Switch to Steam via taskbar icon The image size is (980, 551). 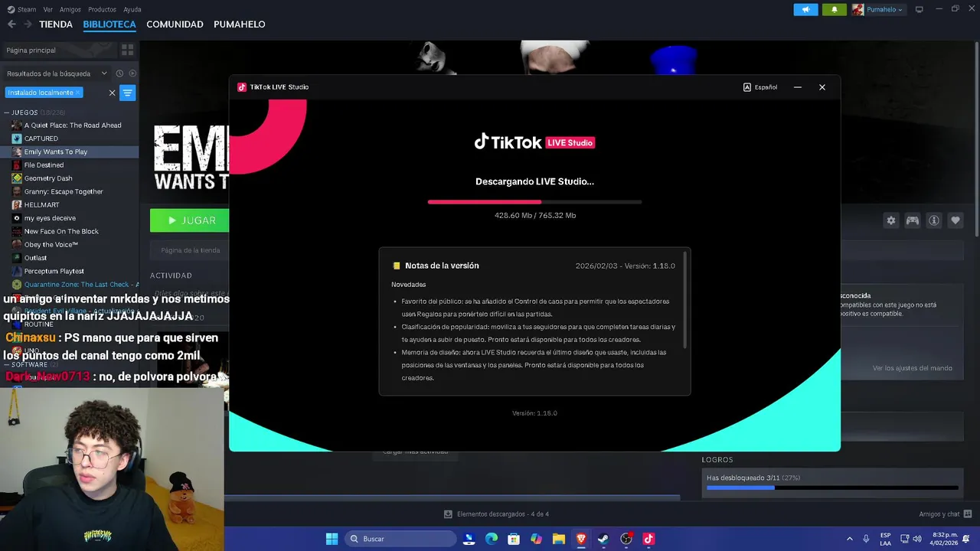[603, 539]
